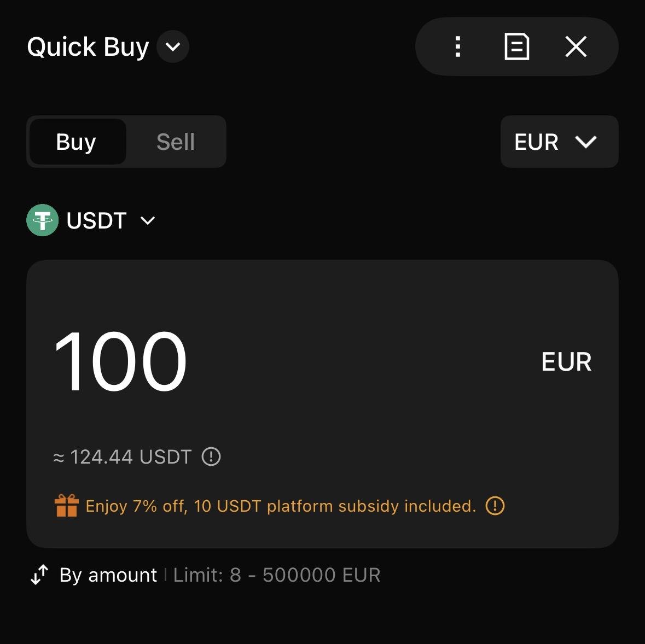The width and height of the screenshot is (645, 644).
Task: Click the Quick Buy title text
Action: tap(88, 47)
